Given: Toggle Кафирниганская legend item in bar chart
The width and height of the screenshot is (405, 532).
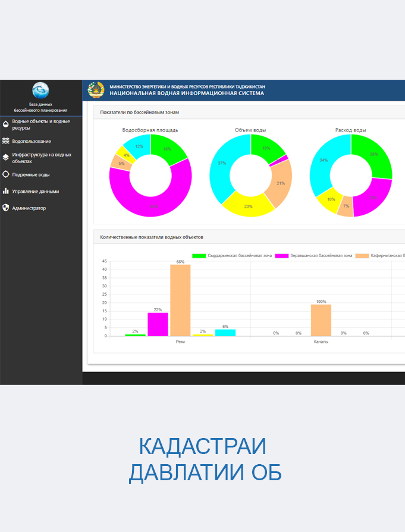Looking at the screenshot, I should pyautogui.click(x=381, y=256).
